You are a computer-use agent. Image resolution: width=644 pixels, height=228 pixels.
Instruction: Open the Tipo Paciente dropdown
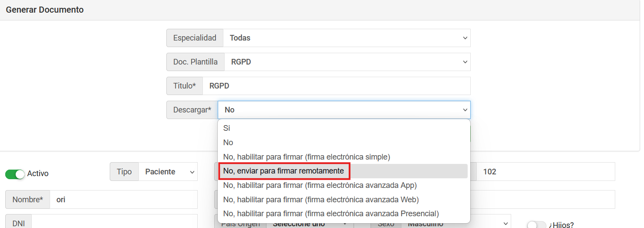pos(168,172)
